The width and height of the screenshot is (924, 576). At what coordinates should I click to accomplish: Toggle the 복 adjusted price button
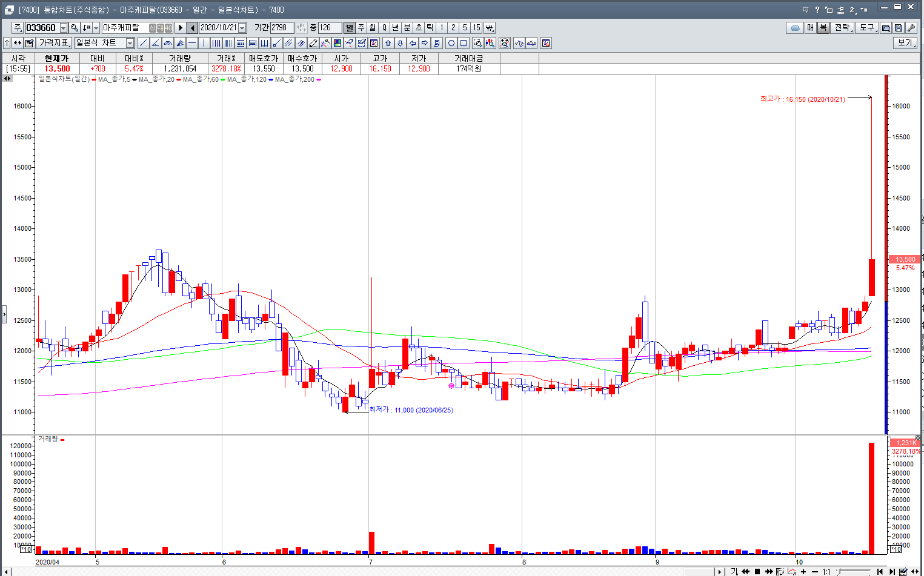(x=823, y=28)
